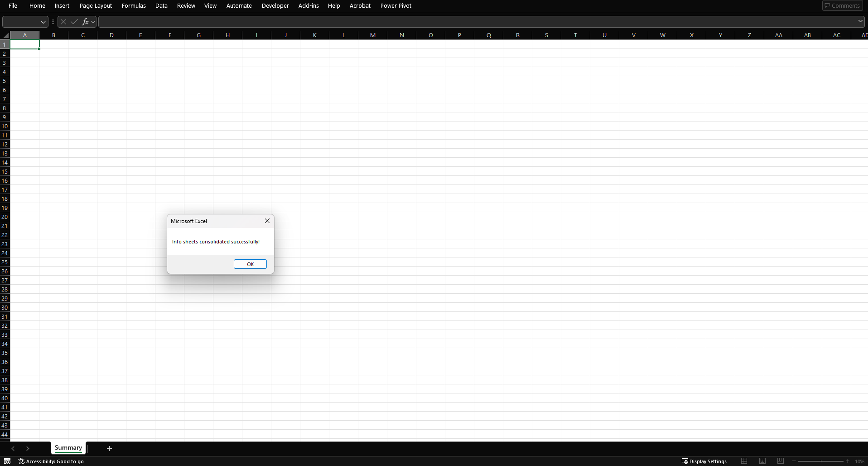Click the Select All corner triangle
The image size is (868, 466).
[5, 35]
